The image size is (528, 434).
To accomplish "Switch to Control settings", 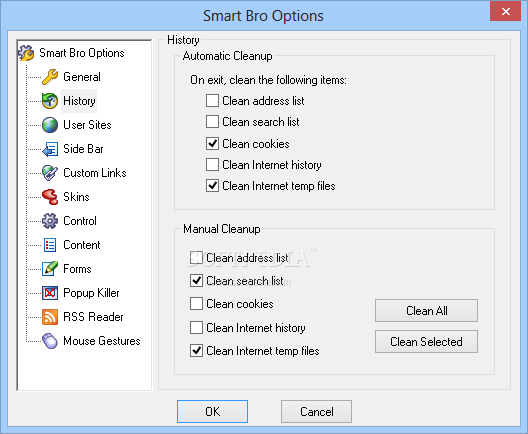I will click(80, 221).
